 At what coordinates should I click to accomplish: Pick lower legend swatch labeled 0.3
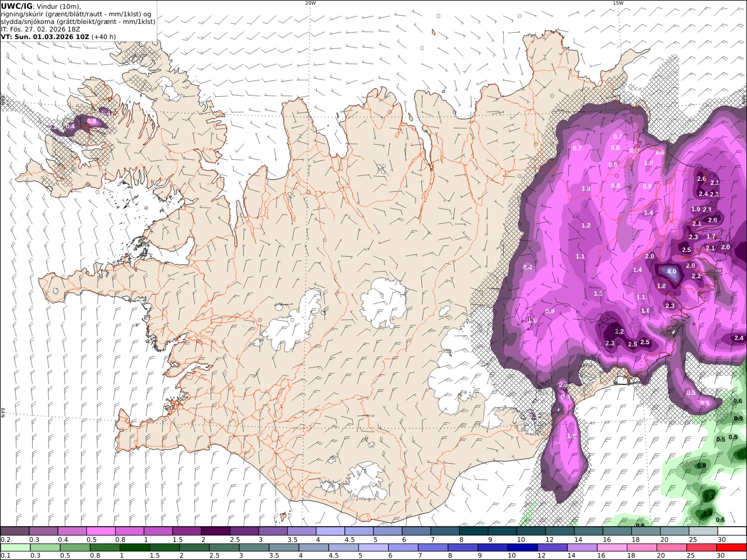46,548
